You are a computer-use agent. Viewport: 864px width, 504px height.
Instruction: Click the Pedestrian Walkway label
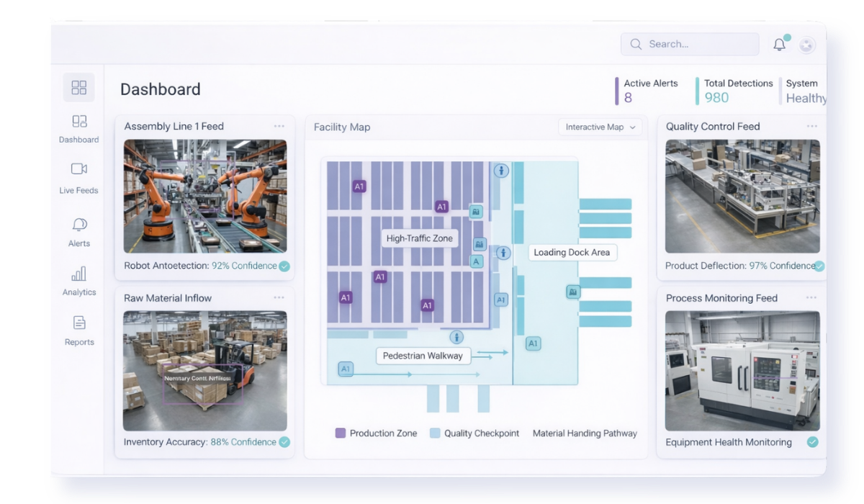pos(423,356)
